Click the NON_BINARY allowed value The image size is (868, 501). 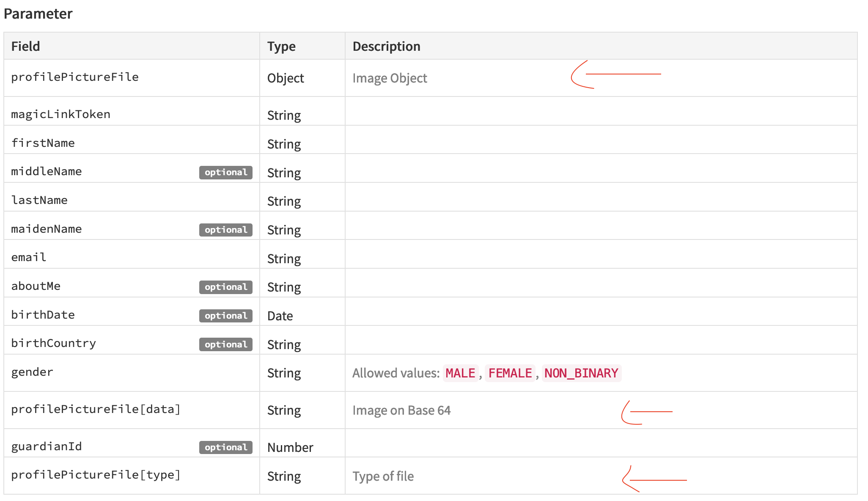pos(581,373)
